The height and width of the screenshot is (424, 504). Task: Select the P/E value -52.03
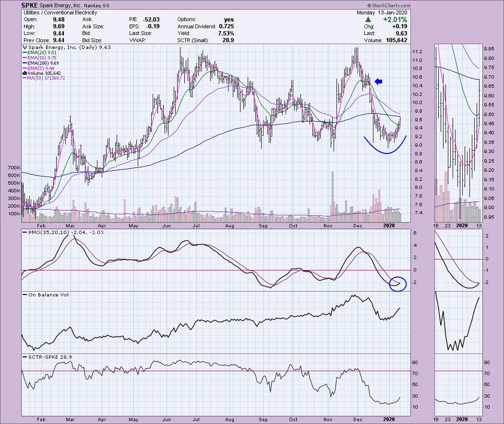point(151,20)
